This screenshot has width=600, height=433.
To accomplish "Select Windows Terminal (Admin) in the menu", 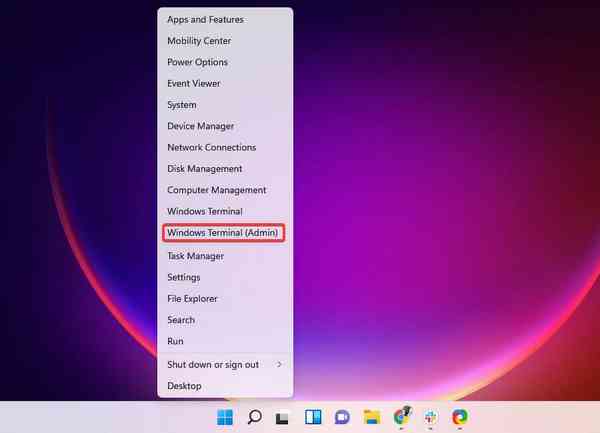I will click(x=224, y=233).
